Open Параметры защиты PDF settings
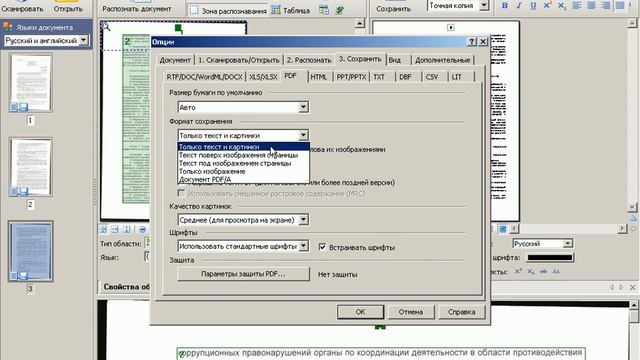This screenshot has height=360, width=640. 243,274
